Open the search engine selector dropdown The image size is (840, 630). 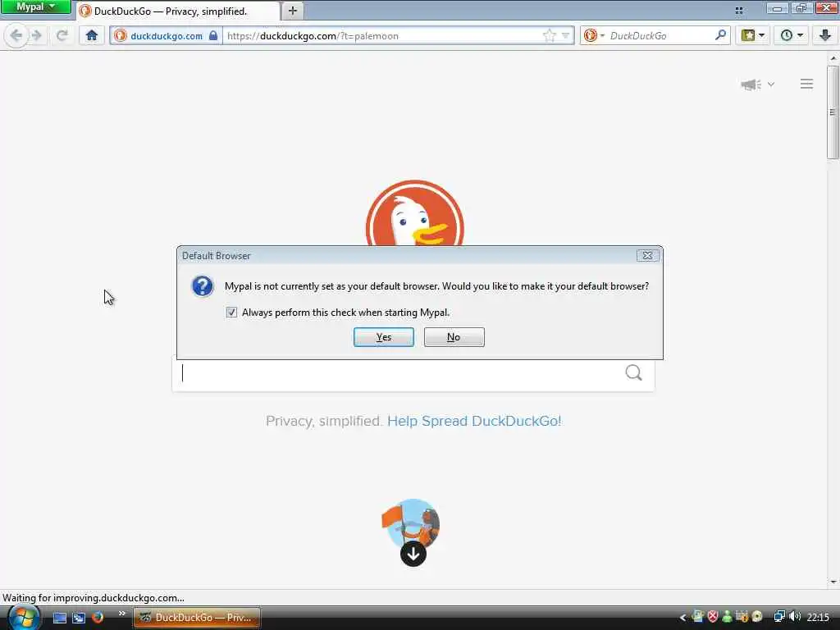point(594,36)
